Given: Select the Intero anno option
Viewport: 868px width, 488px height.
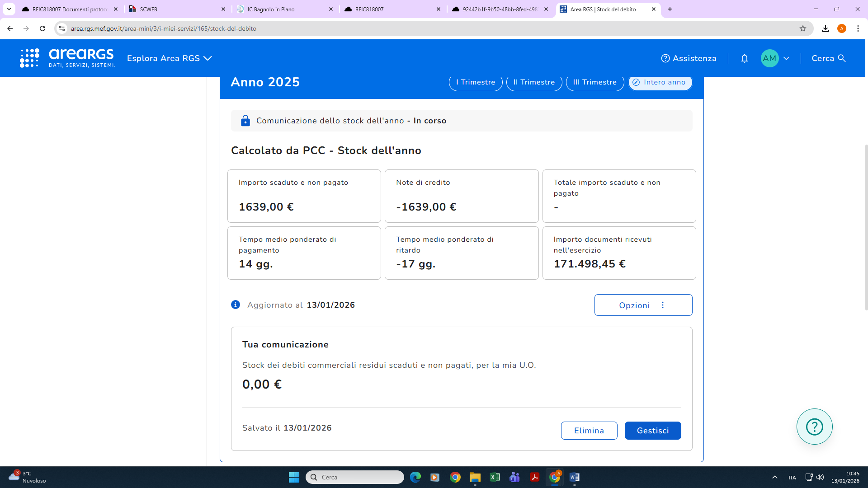Looking at the screenshot, I should pyautogui.click(x=660, y=82).
